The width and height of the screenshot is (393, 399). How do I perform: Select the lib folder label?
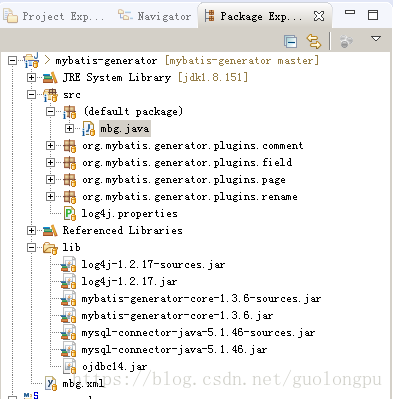pyautogui.click(x=71, y=247)
